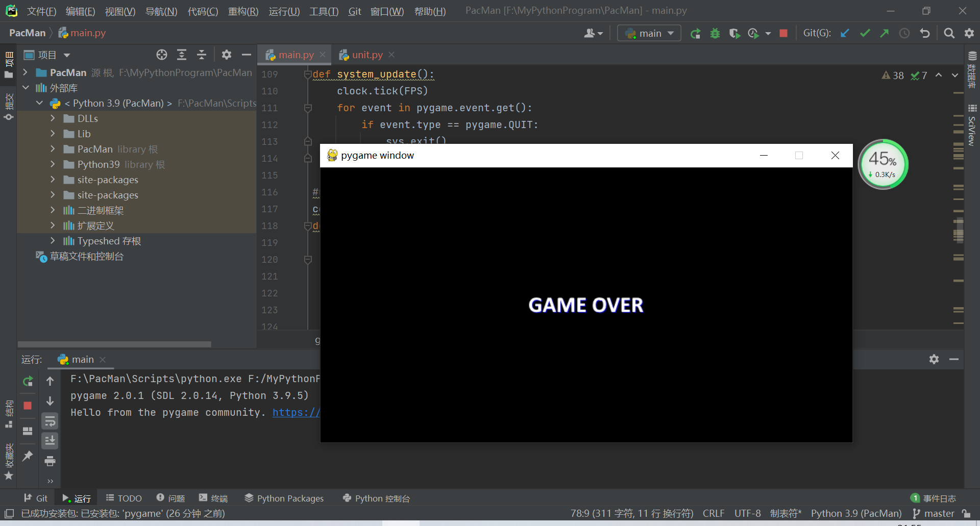Click Python 3.9 (PacMan) interpreter widget
Viewport: 980px width, 526px height.
pyautogui.click(x=856, y=513)
